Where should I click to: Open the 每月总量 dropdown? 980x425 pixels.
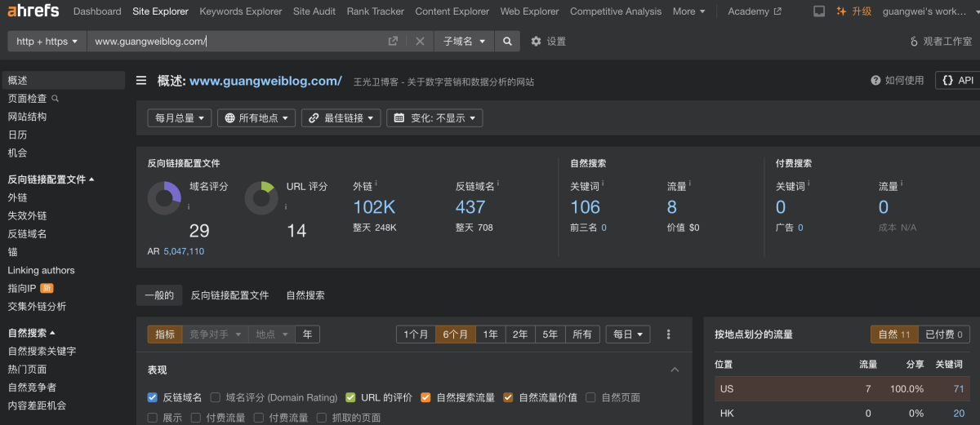180,117
